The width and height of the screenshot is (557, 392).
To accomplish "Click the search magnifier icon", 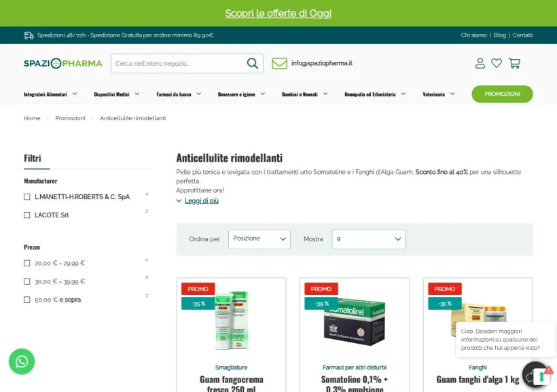I will click(x=252, y=63).
